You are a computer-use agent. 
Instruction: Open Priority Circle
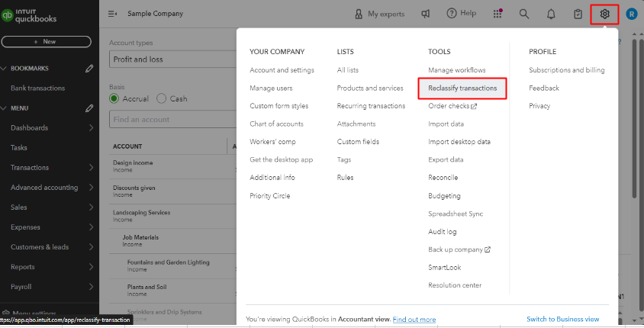[270, 196]
